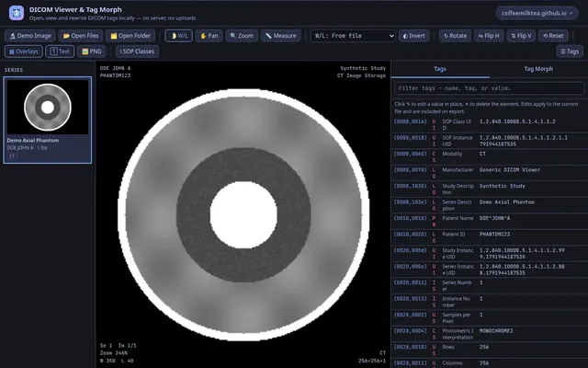
Task: Click the CT Image Storage overlay text
Action: (x=361, y=75)
